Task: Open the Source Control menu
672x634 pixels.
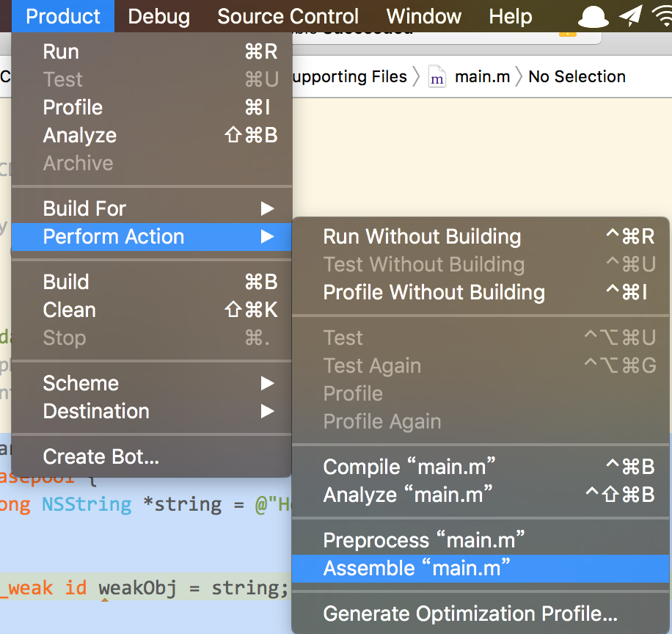Action: (x=288, y=16)
